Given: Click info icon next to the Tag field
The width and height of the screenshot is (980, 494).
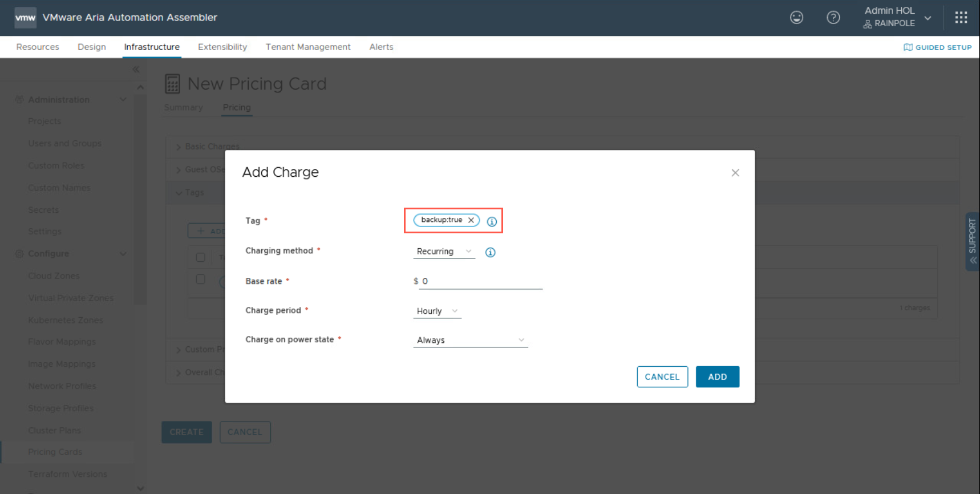Looking at the screenshot, I should [492, 221].
